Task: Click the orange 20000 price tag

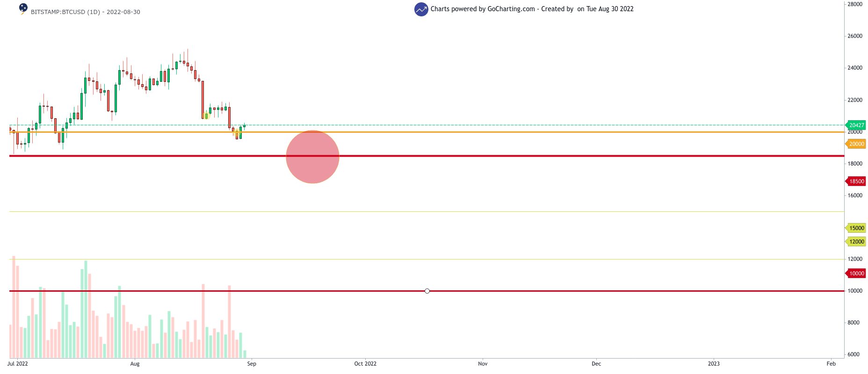Action: tap(856, 144)
